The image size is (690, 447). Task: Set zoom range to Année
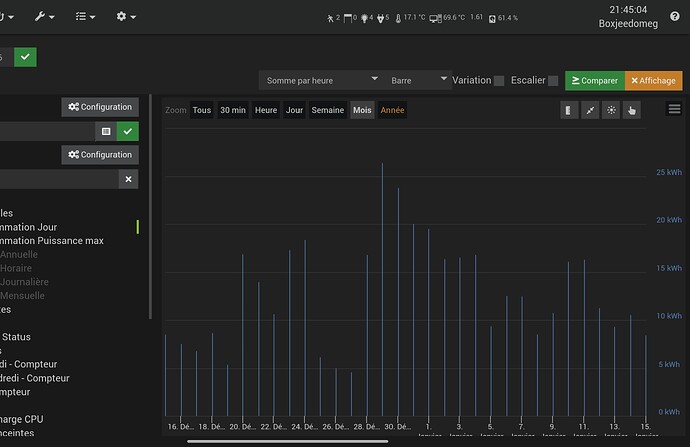(x=392, y=110)
